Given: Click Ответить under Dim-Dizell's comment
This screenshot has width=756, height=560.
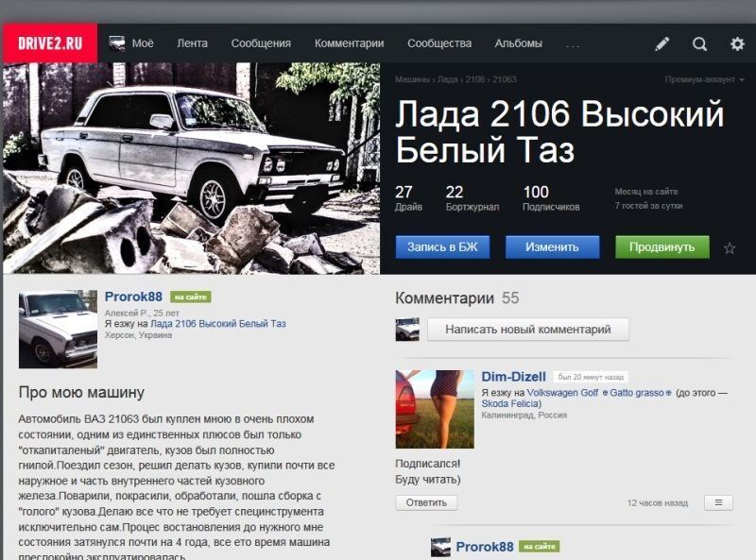Looking at the screenshot, I should point(426,502).
